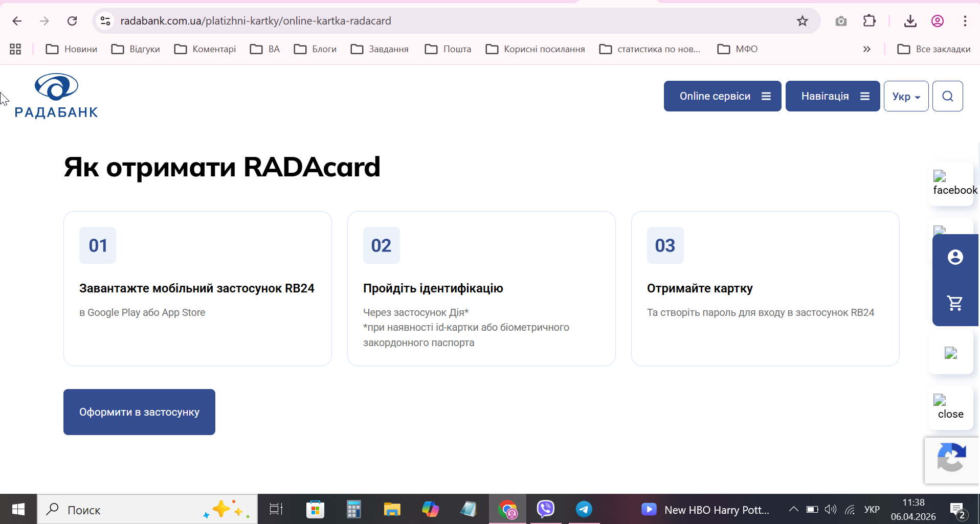This screenshot has height=524, width=980.
Task: Open the Chrome three-dot menu
Action: coord(965,21)
